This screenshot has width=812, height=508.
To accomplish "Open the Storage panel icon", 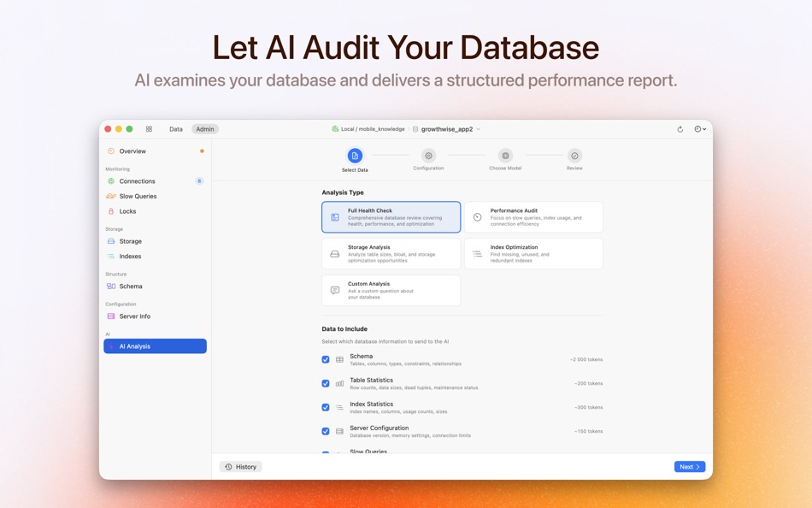I will pyautogui.click(x=112, y=240).
